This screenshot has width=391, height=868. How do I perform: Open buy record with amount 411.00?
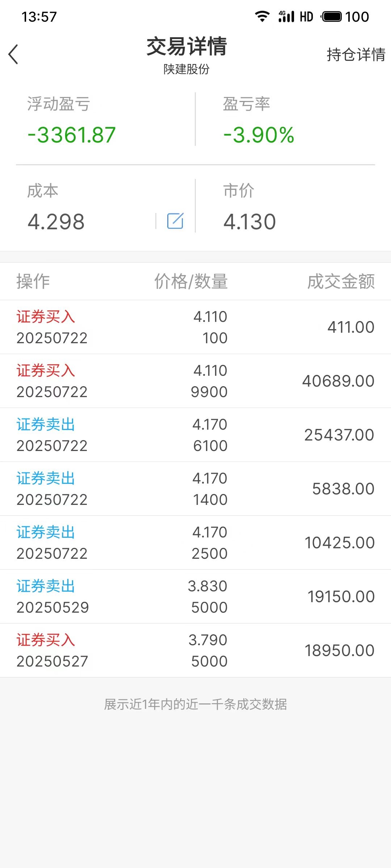coord(195,327)
